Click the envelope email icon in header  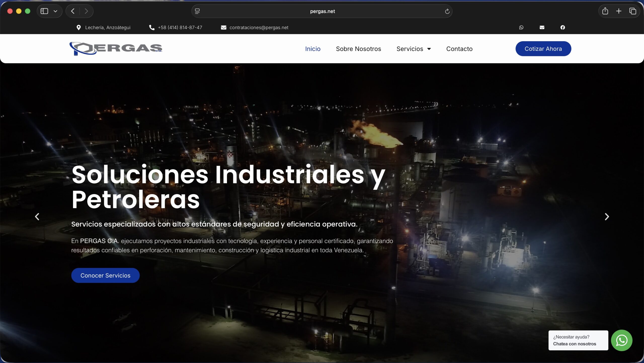542,27
